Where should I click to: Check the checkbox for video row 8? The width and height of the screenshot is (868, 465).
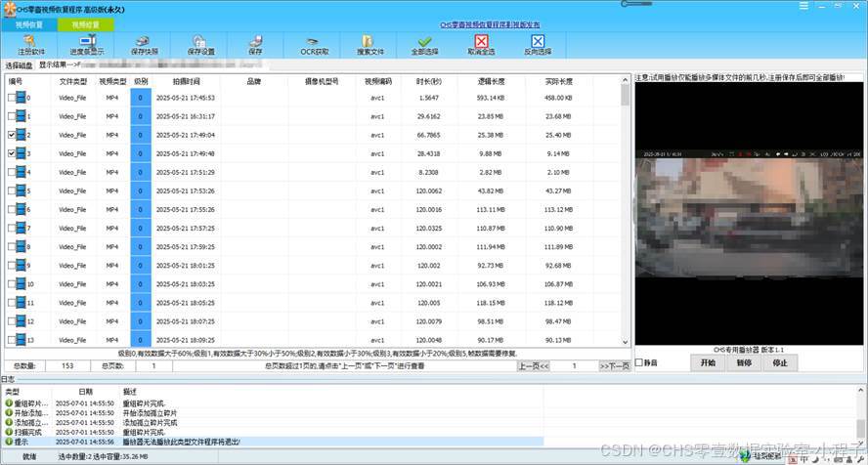[12, 246]
